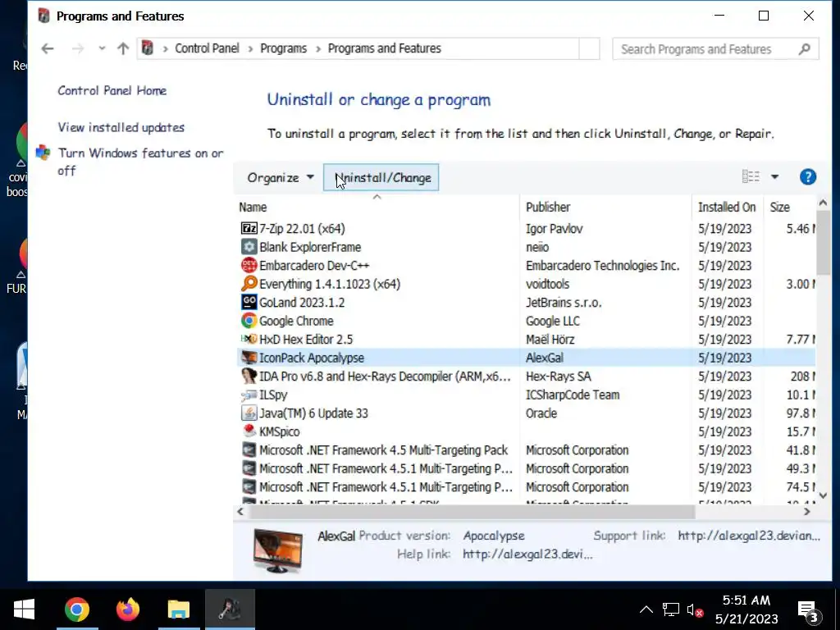The height and width of the screenshot is (630, 840).
Task: Go up one level with up arrow
Action: click(x=123, y=48)
